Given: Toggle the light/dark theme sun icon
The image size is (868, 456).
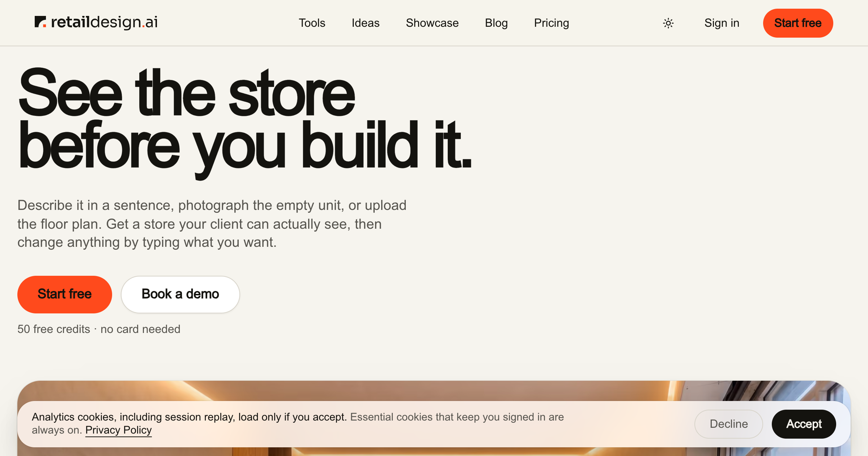Looking at the screenshot, I should [x=668, y=23].
